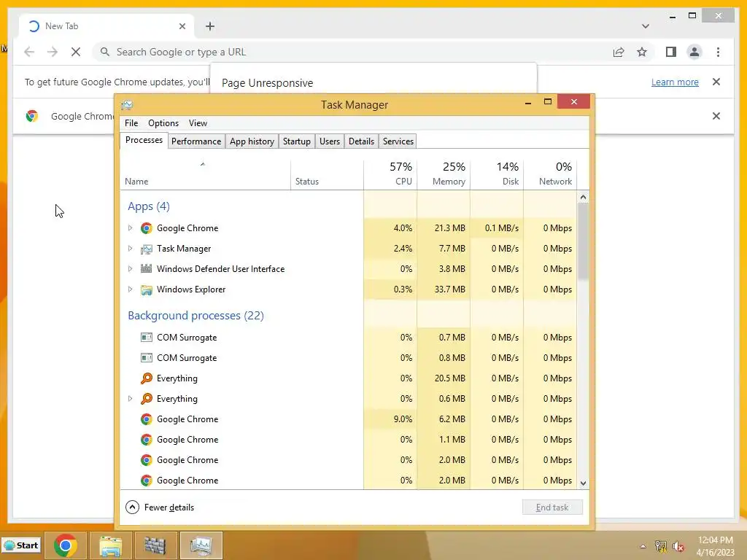The height and width of the screenshot is (560, 747).
Task: Open the Chrome profile avatar
Action: coord(694,52)
